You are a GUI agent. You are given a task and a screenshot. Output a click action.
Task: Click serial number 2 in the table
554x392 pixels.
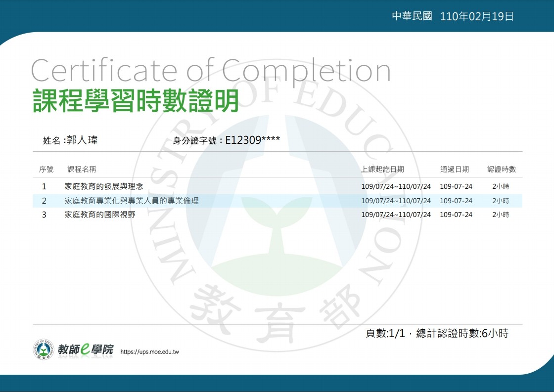click(x=44, y=201)
